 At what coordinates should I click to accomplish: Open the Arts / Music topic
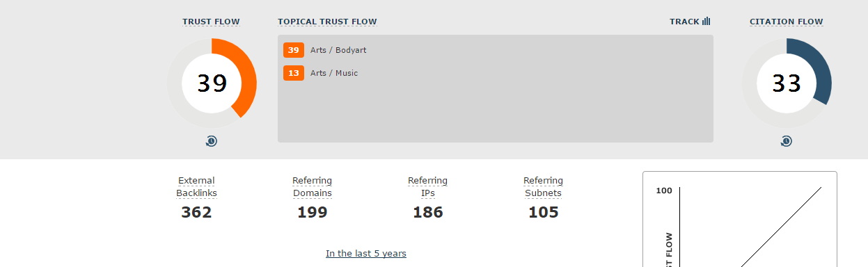[334, 73]
